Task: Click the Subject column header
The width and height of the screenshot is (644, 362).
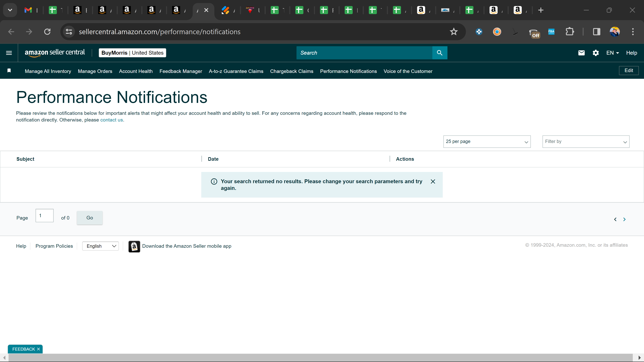Action: (25, 159)
